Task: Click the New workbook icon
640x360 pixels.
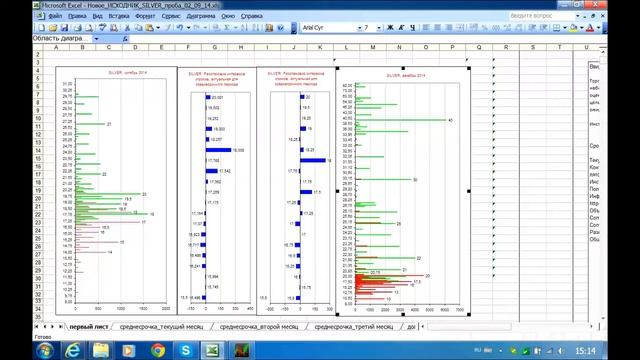Action: [x=42, y=28]
